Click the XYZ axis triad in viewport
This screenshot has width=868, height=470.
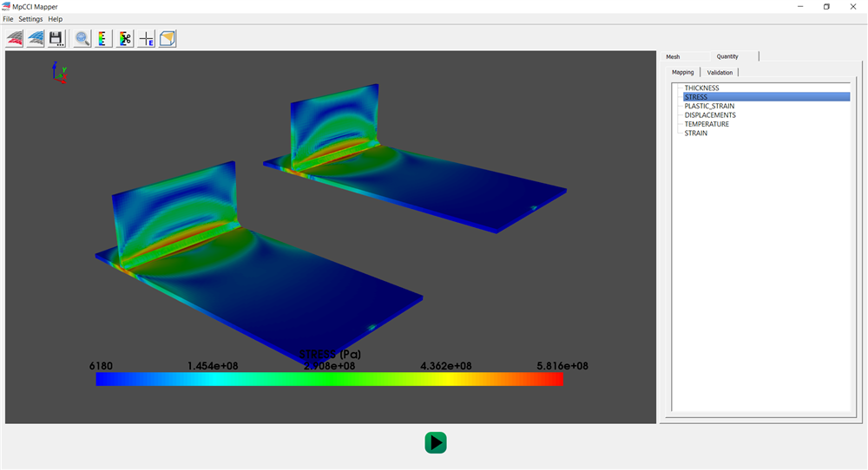[59, 71]
